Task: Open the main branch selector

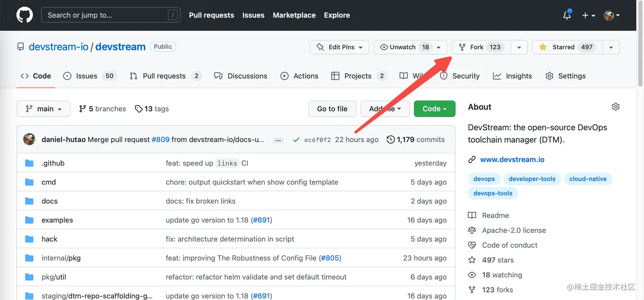Action: click(x=43, y=109)
